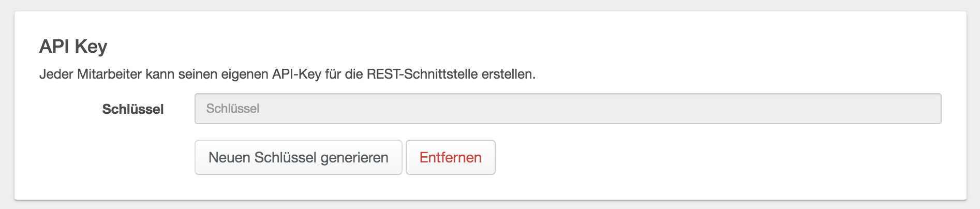Click the sentence starting with Jeder
The width and height of the screenshot is (980, 209).
pos(287,74)
